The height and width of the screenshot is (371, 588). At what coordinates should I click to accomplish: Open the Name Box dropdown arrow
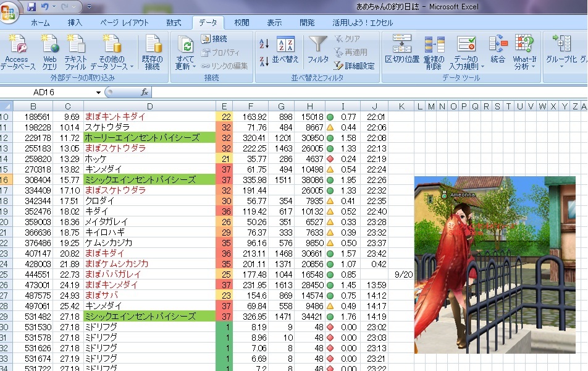98,92
